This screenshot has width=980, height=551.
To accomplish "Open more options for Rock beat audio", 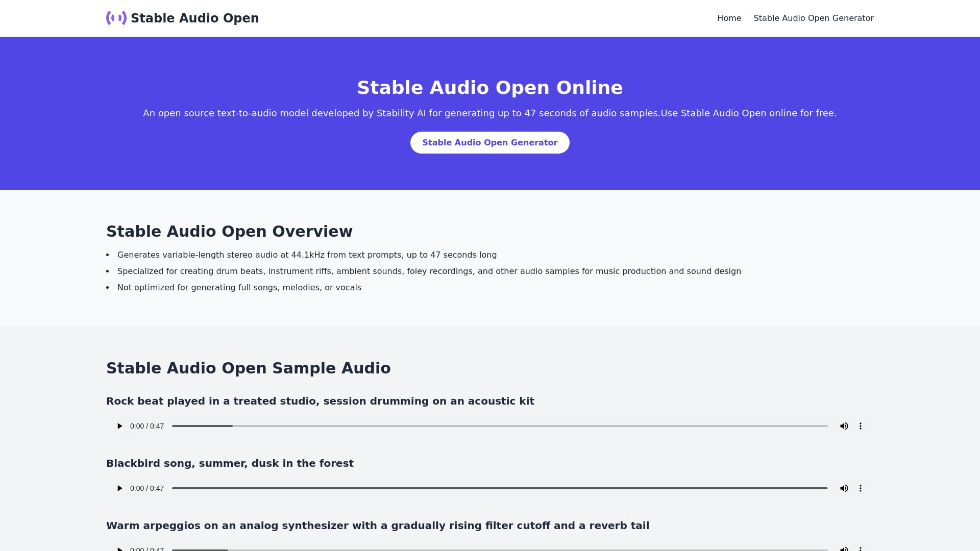I will (861, 426).
